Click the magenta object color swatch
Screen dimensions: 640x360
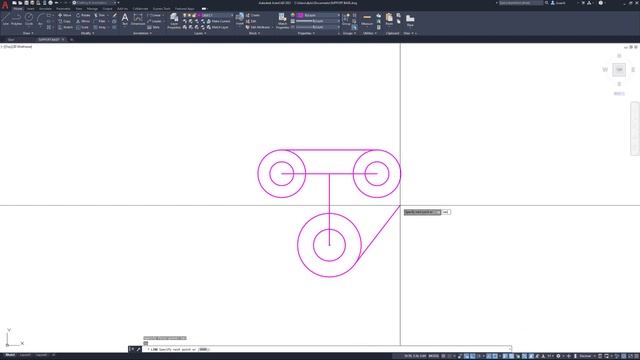coord(300,15)
